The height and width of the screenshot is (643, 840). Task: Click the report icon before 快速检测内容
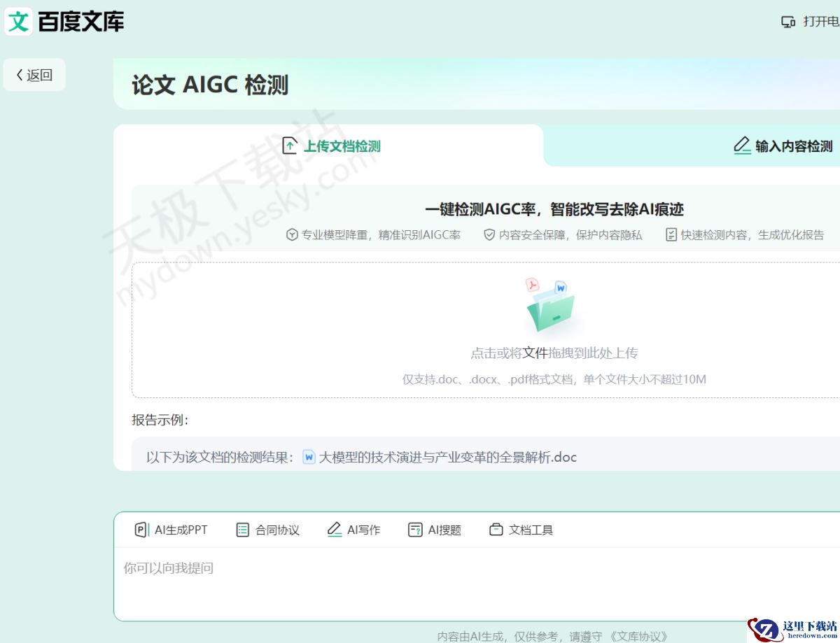click(x=671, y=234)
